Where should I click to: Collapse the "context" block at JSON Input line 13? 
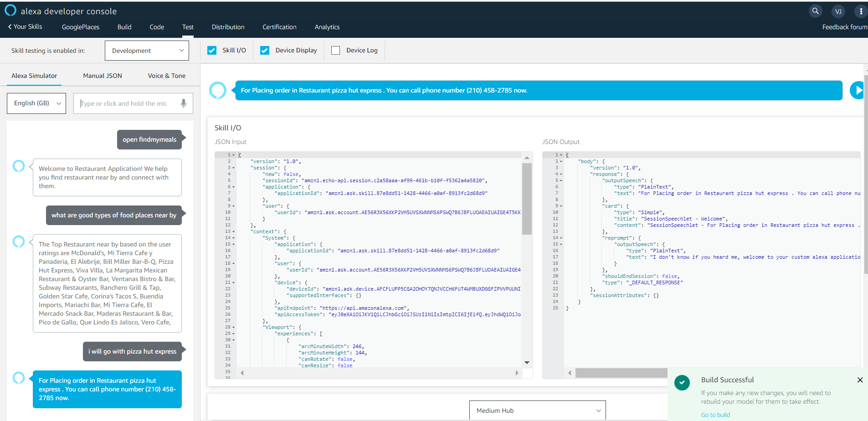(x=234, y=231)
